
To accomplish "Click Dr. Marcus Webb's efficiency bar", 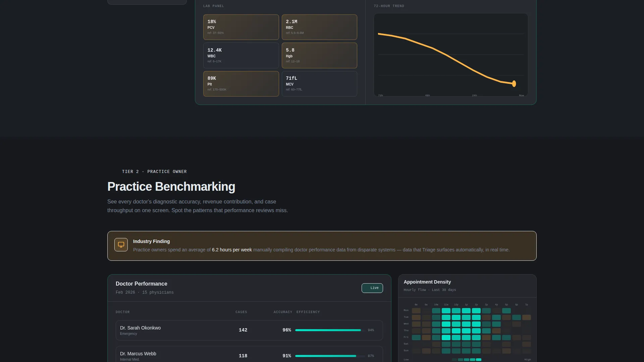I will 330,356.
